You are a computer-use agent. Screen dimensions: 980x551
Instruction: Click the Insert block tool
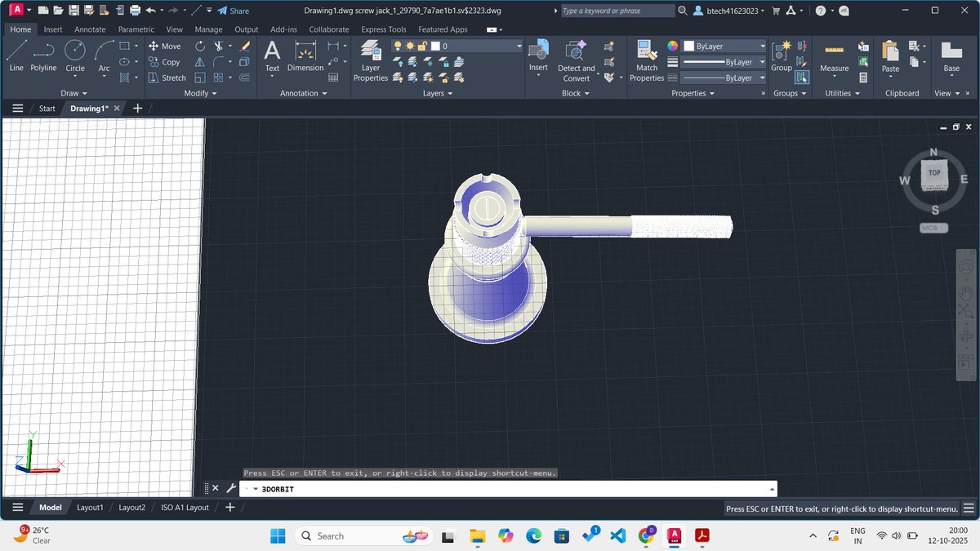tap(538, 56)
